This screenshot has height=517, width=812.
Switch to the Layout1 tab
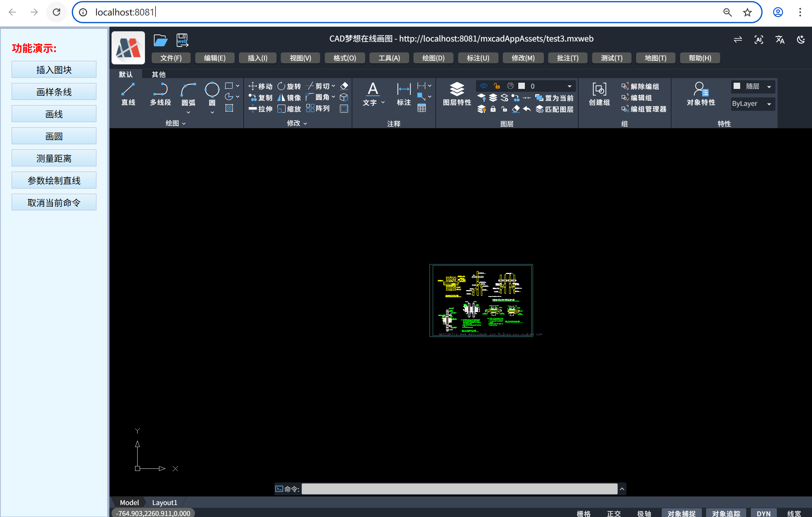[165, 502]
